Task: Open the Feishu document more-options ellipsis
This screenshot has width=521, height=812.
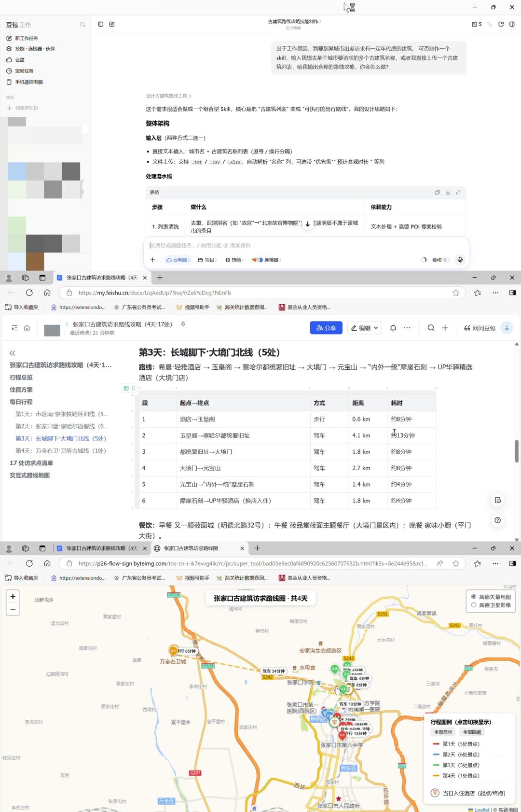Action: pyautogui.click(x=407, y=328)
